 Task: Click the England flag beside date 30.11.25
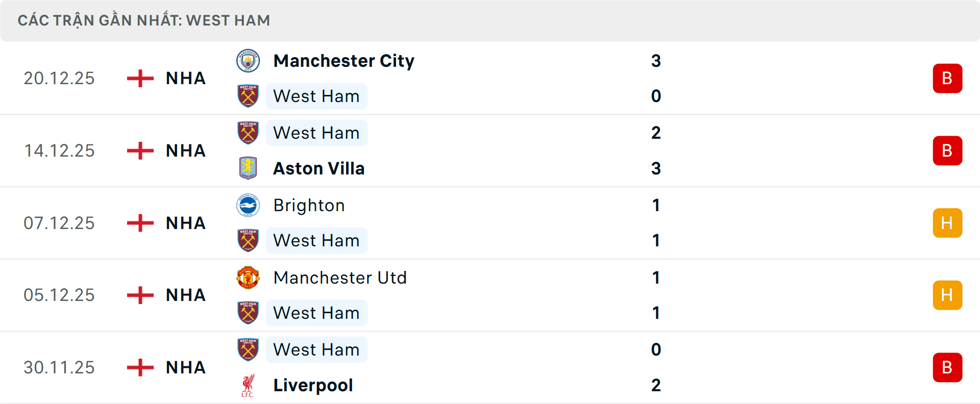(139, 367)
